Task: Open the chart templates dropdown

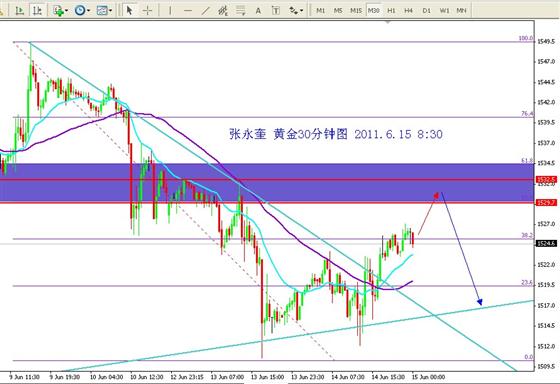Action: 110,11
